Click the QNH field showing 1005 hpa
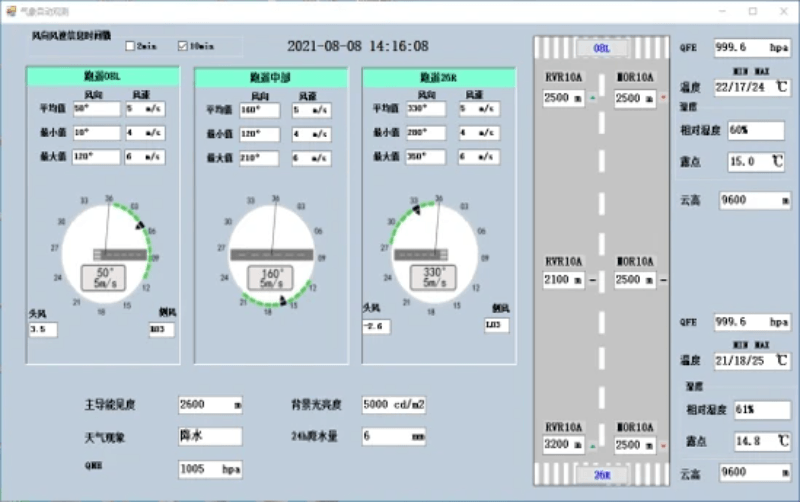The height and width of the screenshot is (502, 800). point(210,468)
